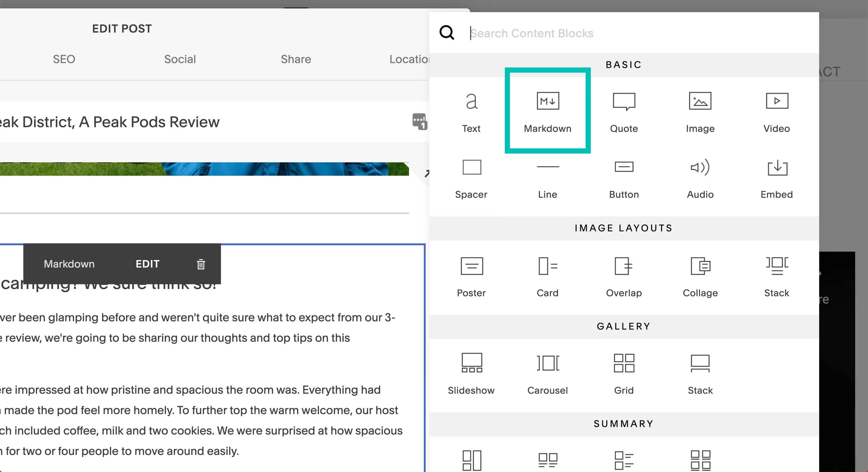
Task: Select the Collage image layout
Action: (700, 276)
